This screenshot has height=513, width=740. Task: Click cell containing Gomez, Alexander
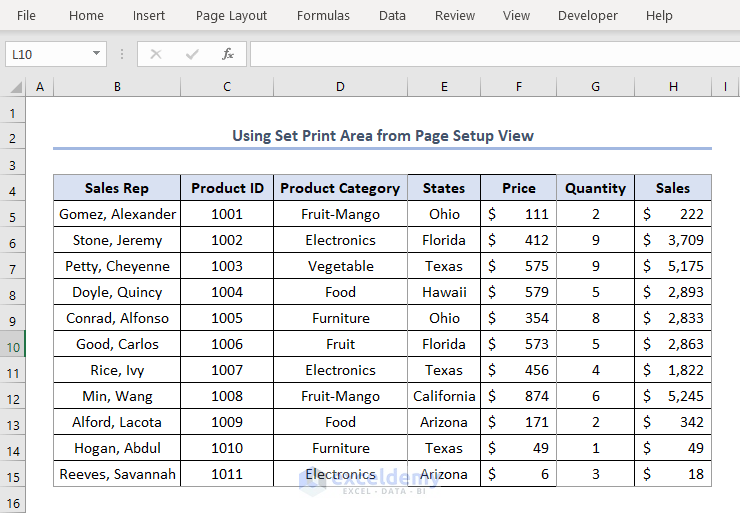click(117, 214)
